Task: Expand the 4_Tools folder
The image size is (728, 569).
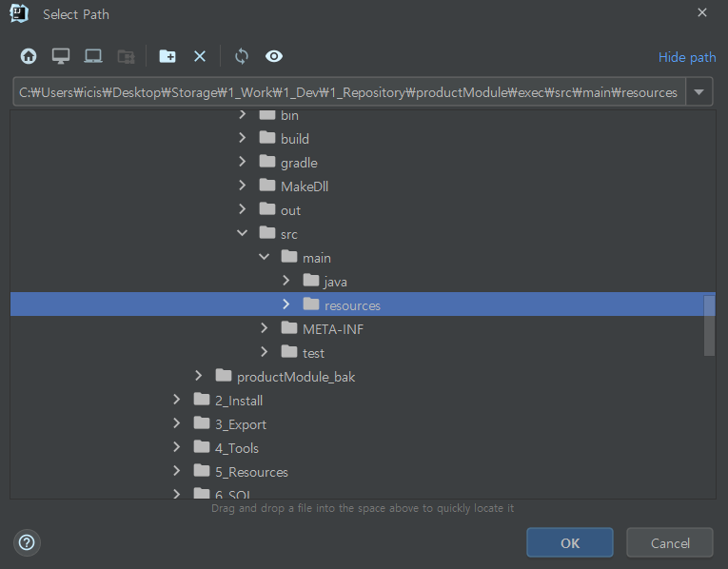Action: coord(176,447)
